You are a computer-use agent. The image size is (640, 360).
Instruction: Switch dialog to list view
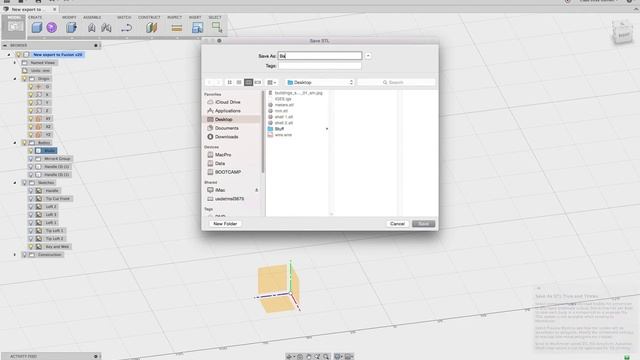click(239, 82)
